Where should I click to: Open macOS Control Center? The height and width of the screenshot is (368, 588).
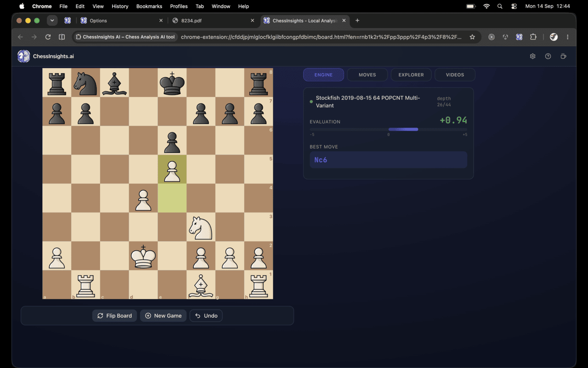(514, 6)
